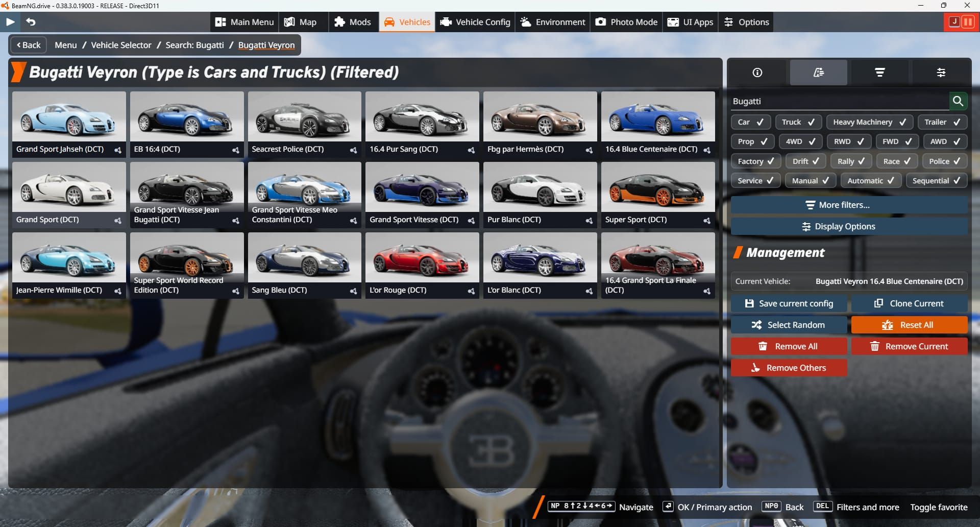Click Save current config
The height and width of the screenshot is (527, 980).
(x=789, y=303)
